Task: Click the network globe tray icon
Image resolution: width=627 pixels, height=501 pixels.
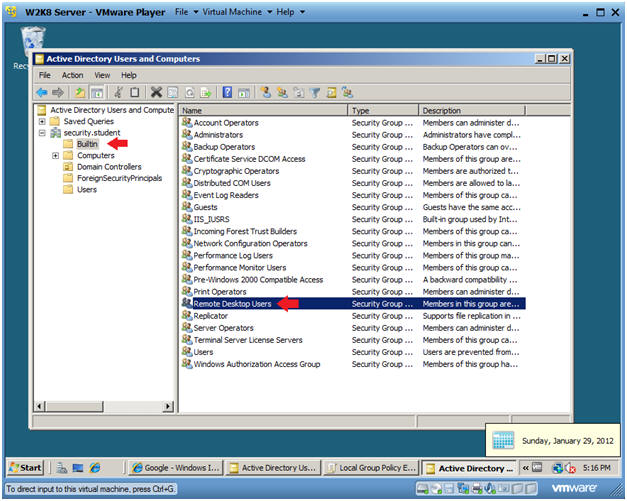Action: click(557, 468)
